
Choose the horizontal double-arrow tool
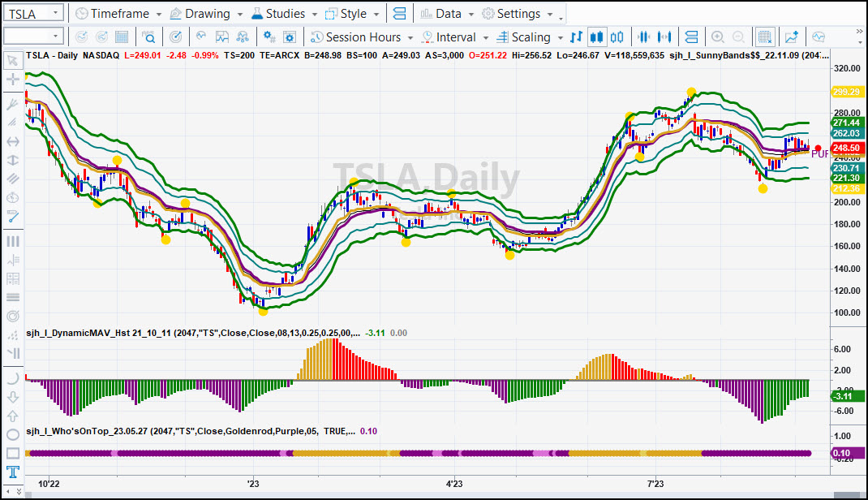tap(12, 142)
